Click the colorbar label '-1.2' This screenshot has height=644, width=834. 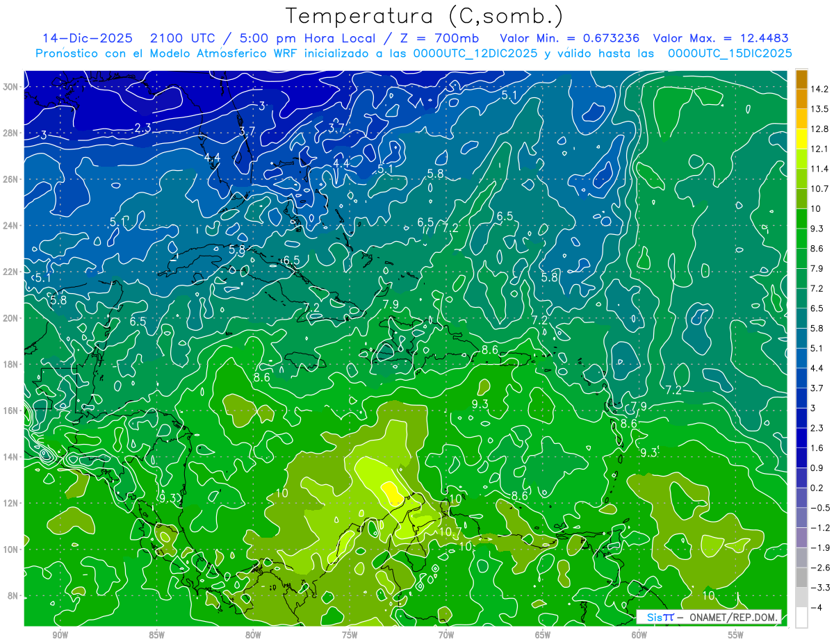[x=820, y=528]
